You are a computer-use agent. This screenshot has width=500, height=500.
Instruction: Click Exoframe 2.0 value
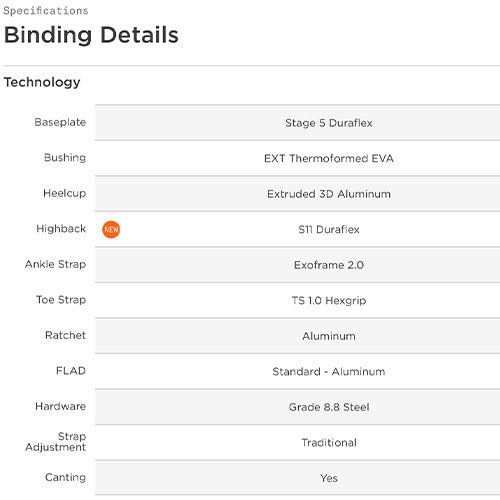[329, 265]
